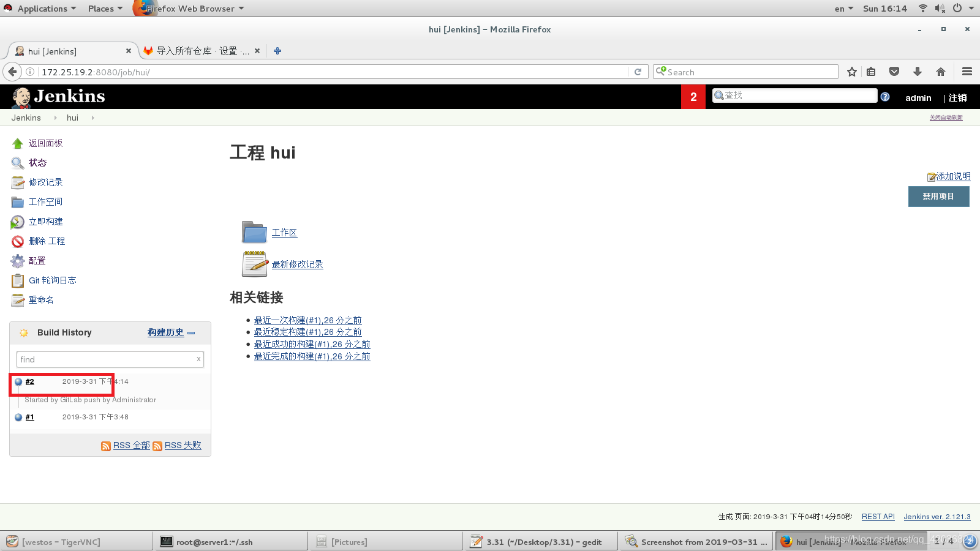Click the RSS feed icon beside RSS 失败

coord(157,446)
